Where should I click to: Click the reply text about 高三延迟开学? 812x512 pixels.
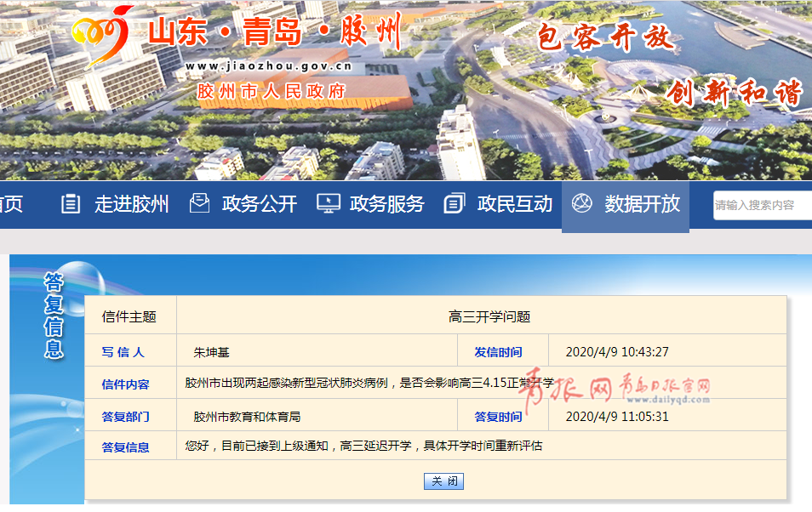363,446
